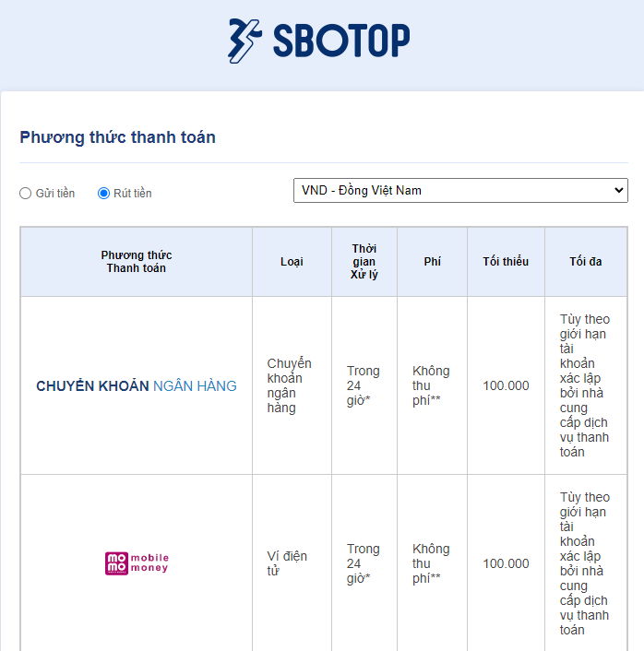Click the CHUYỂN KHOẢN NGÂN HÀNG payment logo
The width and height of the screenshot is (644, 651).
click(x=137, y=385)
